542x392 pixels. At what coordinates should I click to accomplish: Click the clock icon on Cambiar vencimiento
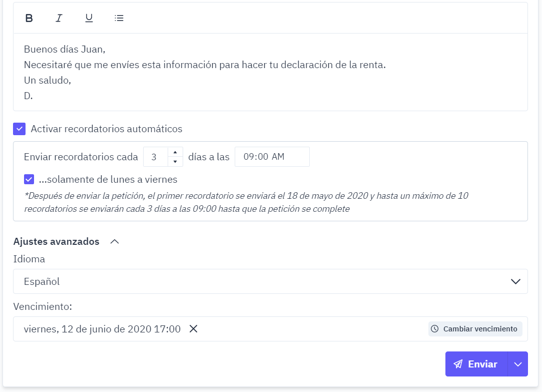click(433, 329)
